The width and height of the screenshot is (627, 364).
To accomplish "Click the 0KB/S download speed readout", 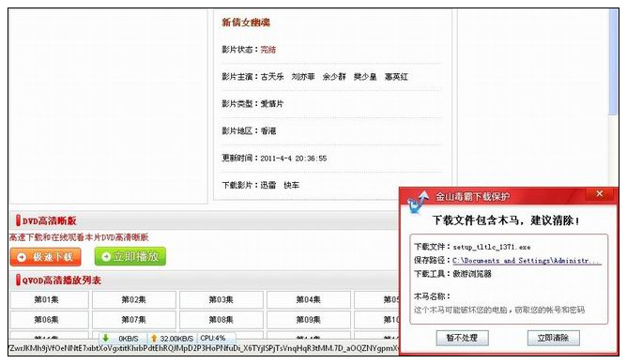I will (129, 339).
